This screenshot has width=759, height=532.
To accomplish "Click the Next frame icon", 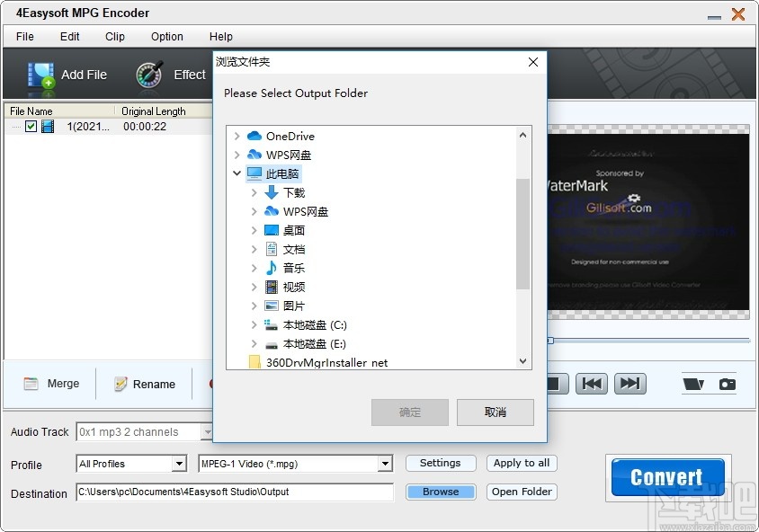I will [630, 383].
